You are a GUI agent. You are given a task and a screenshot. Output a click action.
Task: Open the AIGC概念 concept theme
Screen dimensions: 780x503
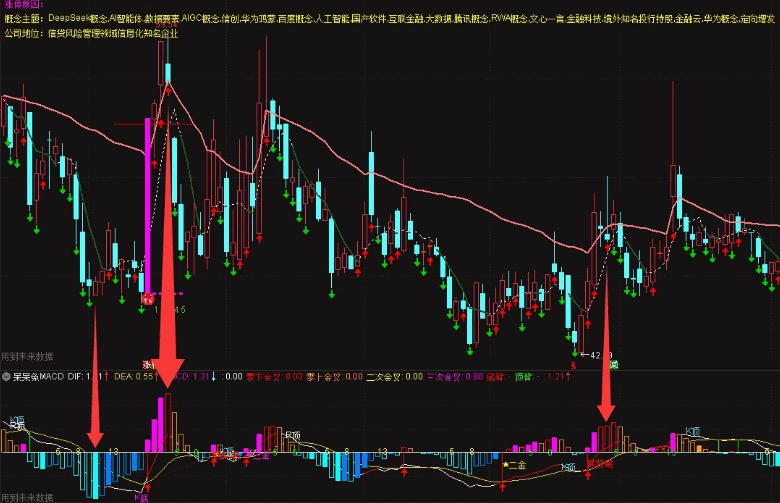[200, 19]
